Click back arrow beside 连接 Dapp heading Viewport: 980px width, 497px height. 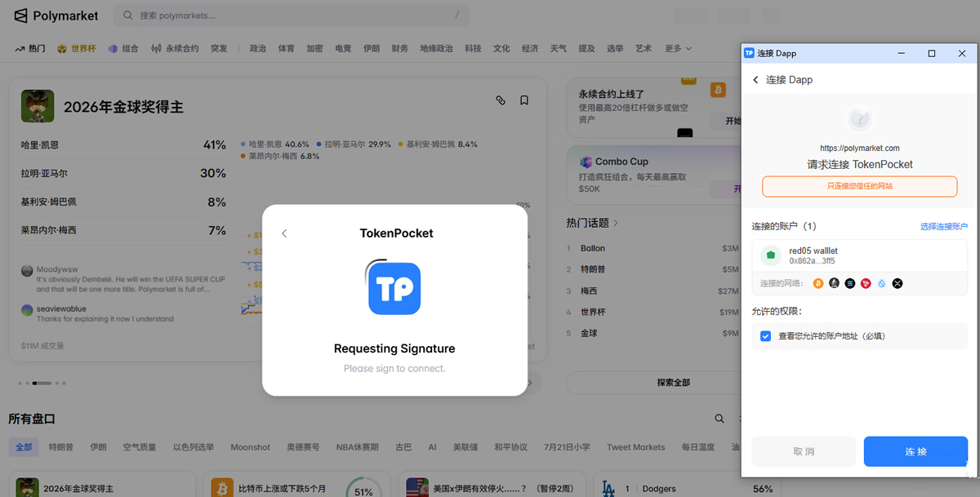tap(755, 80)
